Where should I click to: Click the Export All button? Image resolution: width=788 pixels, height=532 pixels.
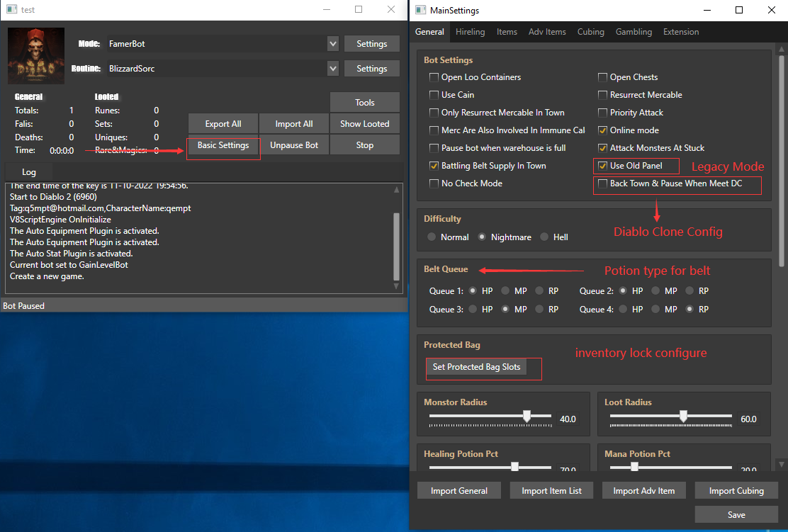223,123
